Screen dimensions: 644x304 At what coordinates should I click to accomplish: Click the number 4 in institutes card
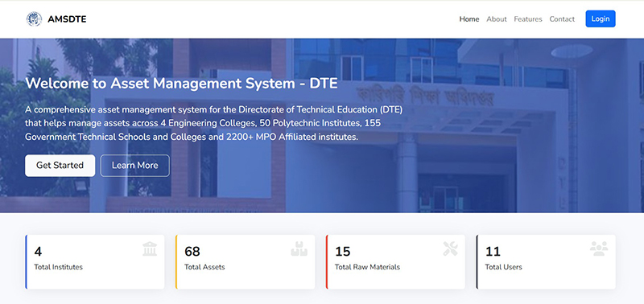38,251
